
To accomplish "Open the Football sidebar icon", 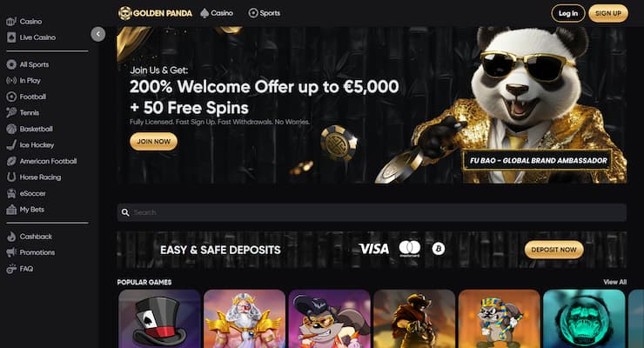I will coord(11,97).
